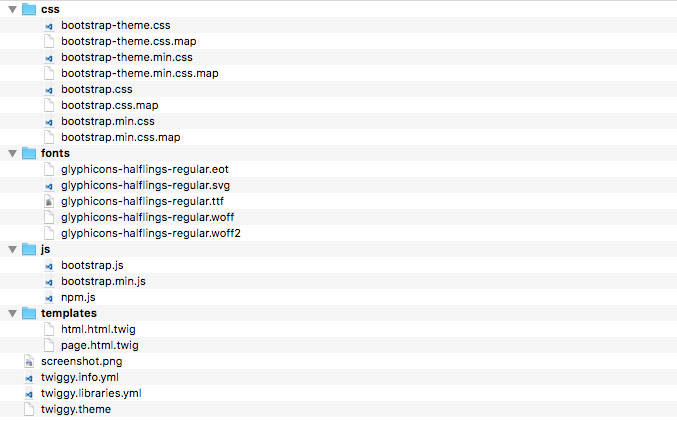This screenshot has width=677, height=421.
Task: Collapse the fonts folder disclosure triangle
Action: pos(11,153)
